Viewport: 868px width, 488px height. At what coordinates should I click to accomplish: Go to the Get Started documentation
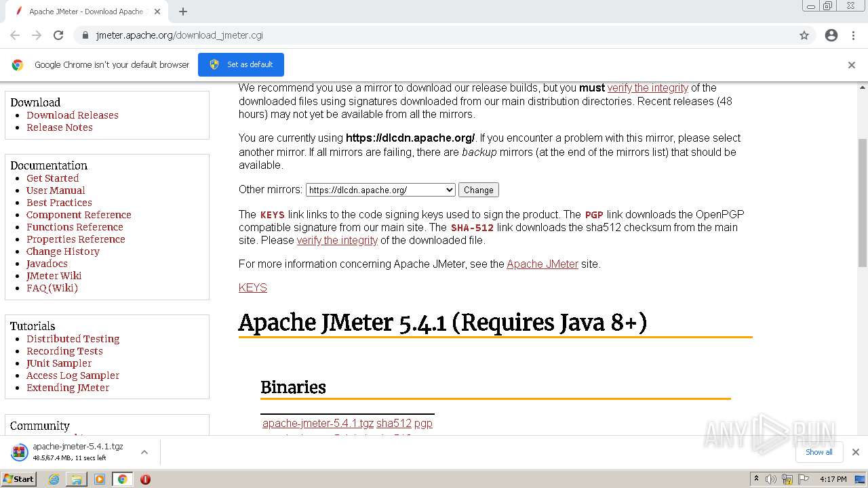pos(53,178)
